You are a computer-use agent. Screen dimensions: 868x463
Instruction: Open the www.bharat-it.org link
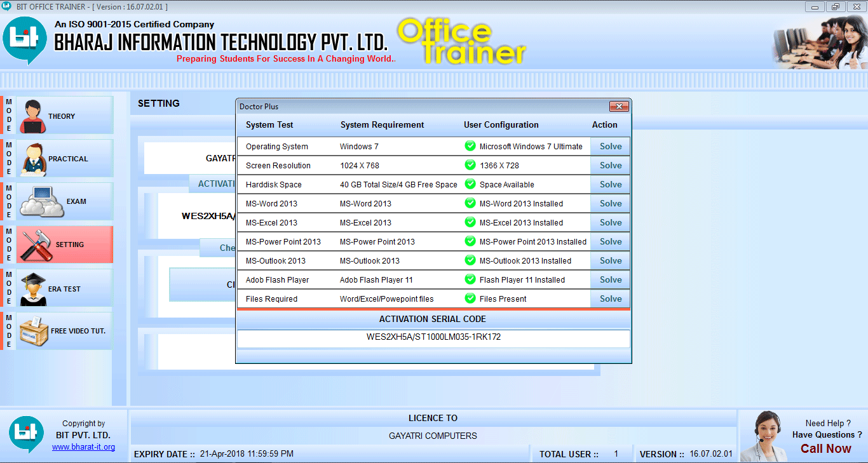[83, 447]
